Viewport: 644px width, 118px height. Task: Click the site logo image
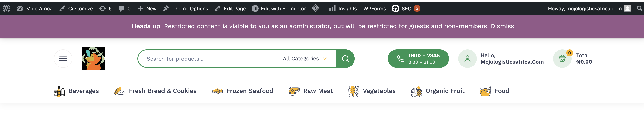(93, 58)
